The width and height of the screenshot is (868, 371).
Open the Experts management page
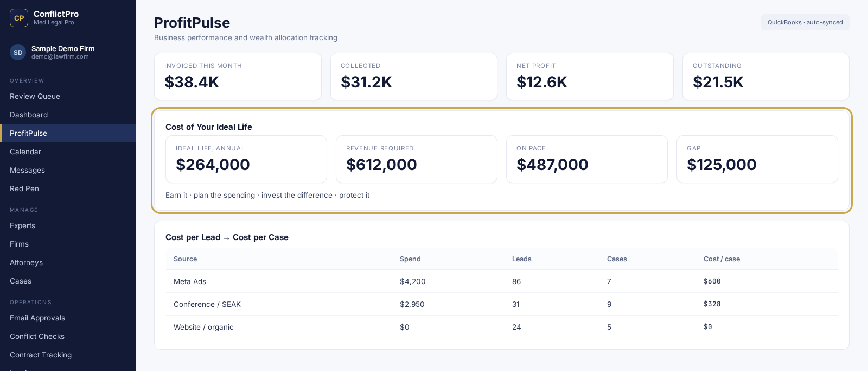68,225
